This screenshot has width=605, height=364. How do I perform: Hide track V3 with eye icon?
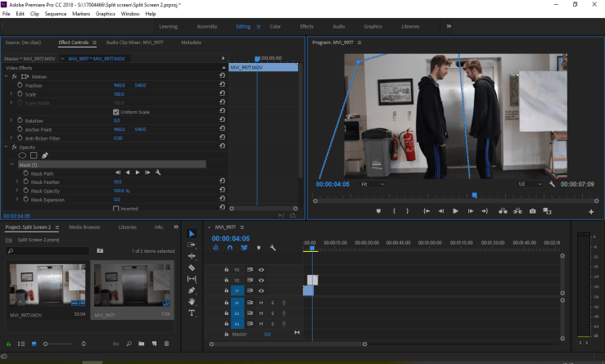click(x=261, y=270)
